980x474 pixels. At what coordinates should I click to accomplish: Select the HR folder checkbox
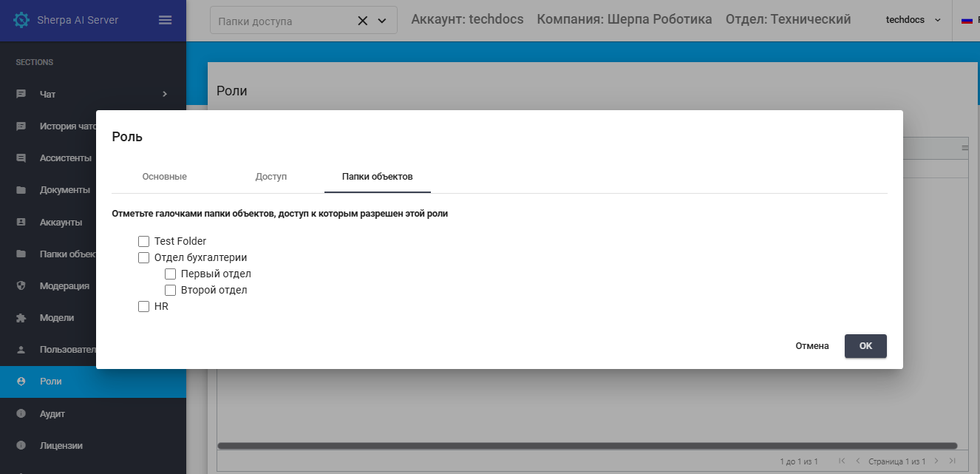point(144,306)
